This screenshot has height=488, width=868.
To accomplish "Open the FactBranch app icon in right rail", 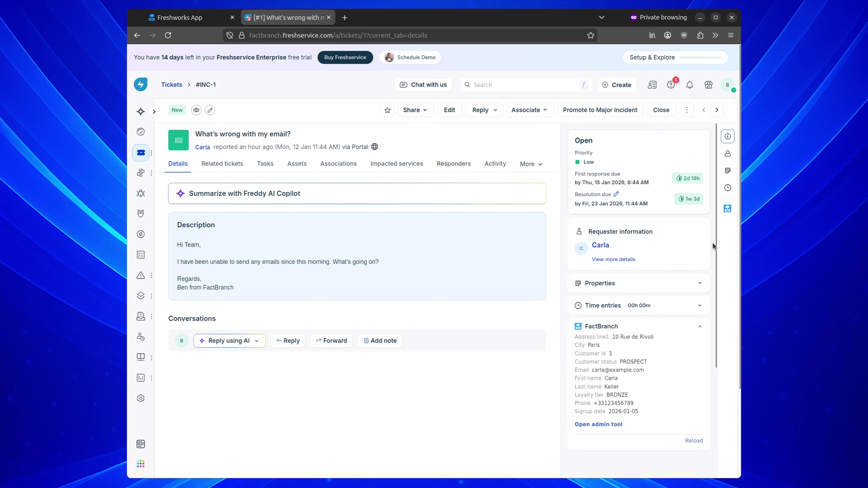I will 727,209.
